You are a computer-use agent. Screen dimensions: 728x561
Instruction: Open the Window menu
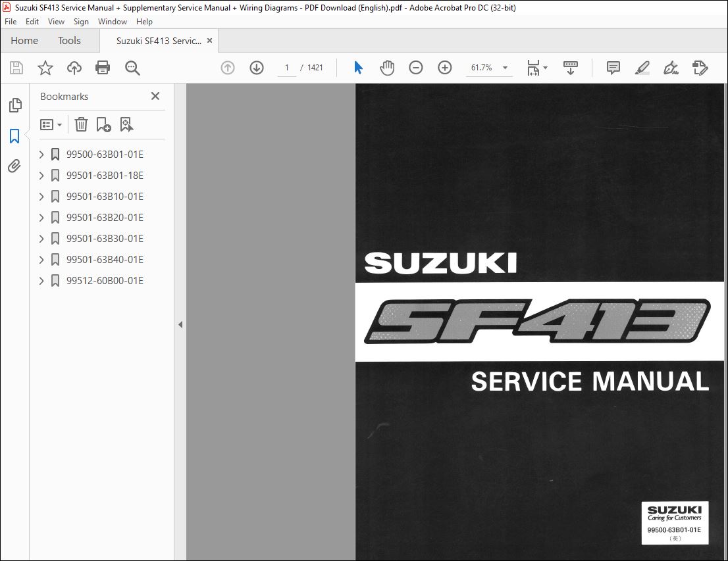113,21
